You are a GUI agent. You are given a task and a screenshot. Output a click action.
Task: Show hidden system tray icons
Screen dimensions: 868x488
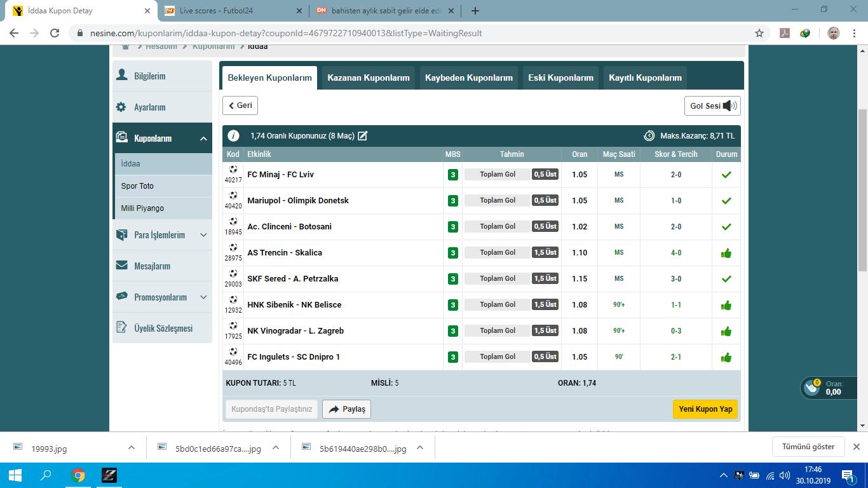click(x=724, y=475)
